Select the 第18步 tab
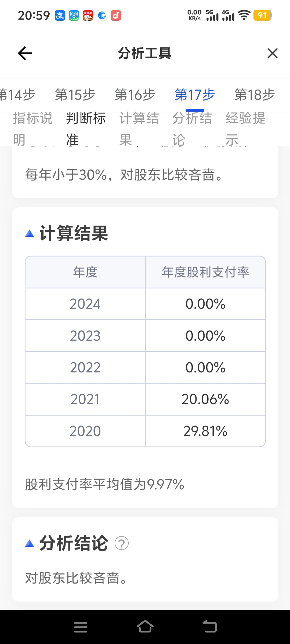The image size is (290, 644). point(255,95)
